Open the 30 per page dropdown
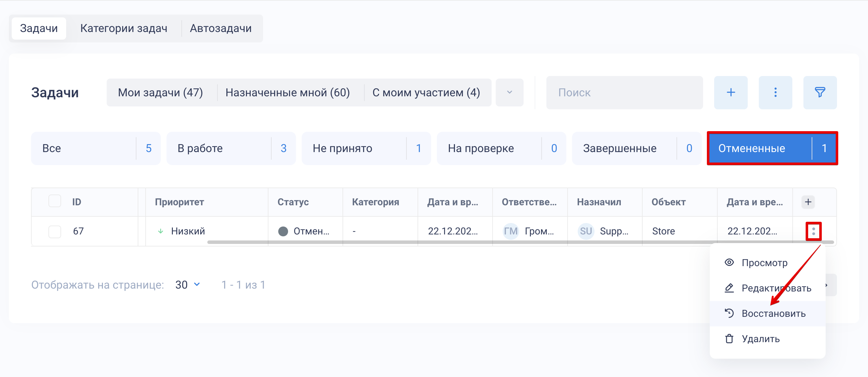The image size is (868, 377). [x=188, y=285]
